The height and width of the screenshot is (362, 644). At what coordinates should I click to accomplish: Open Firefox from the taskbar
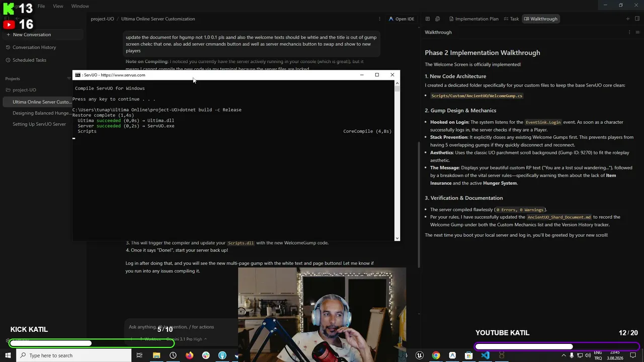[189, 355]
